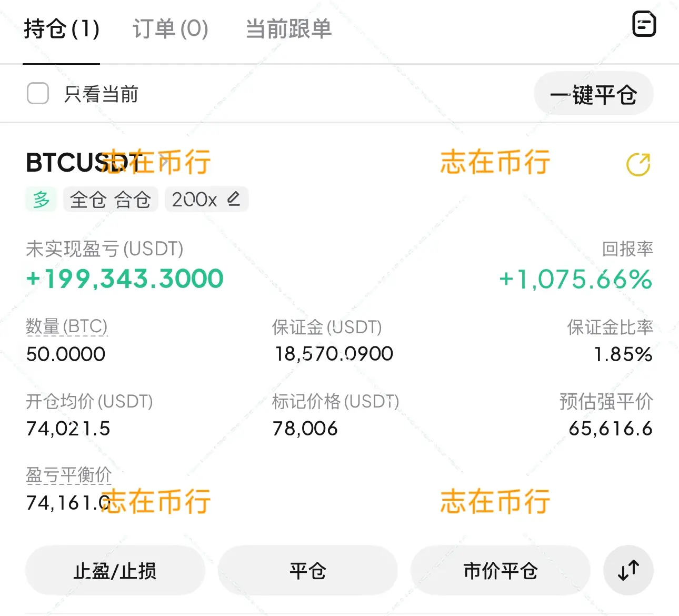Screen dimensions: 679x616
Task: Tap the underlined 数量 (BTC) label
Action: (67, 326)
